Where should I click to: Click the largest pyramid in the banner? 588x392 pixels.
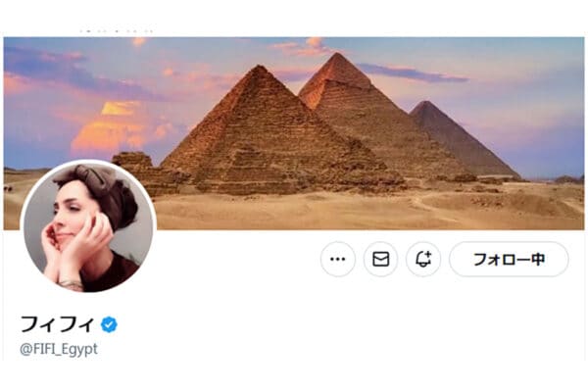[260, 137]
